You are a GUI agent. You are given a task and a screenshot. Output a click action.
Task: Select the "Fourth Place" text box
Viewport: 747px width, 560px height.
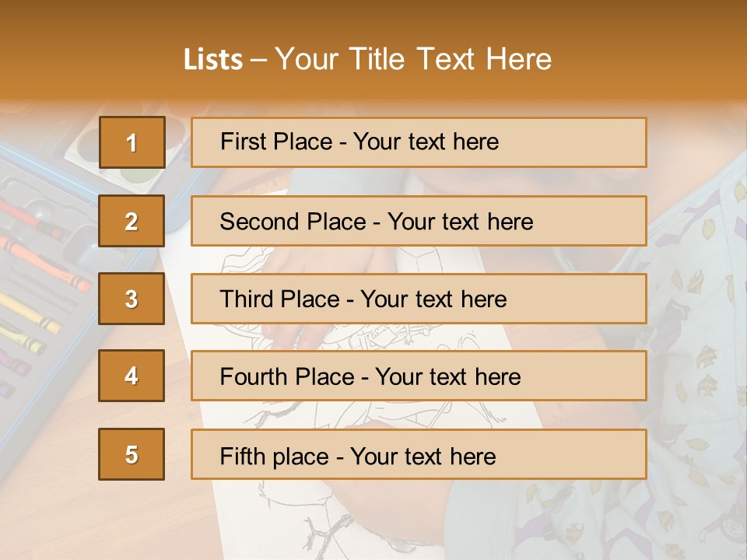click(419, 376)
